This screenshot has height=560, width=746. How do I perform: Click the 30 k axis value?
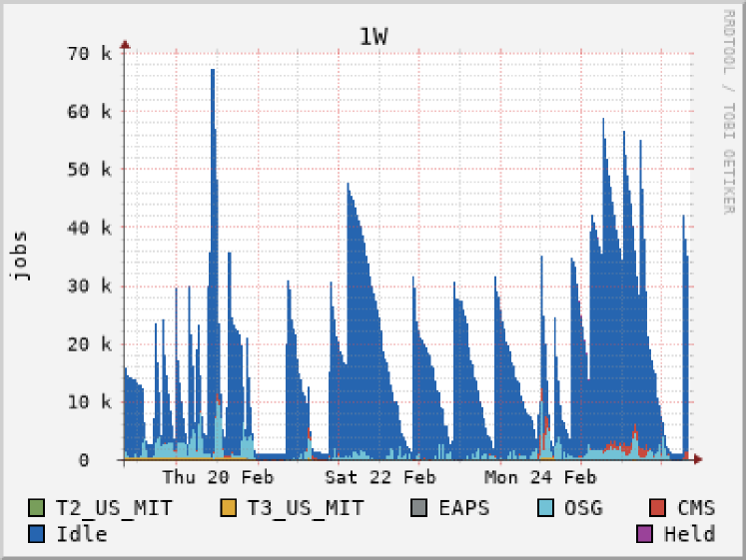(90, 285)
